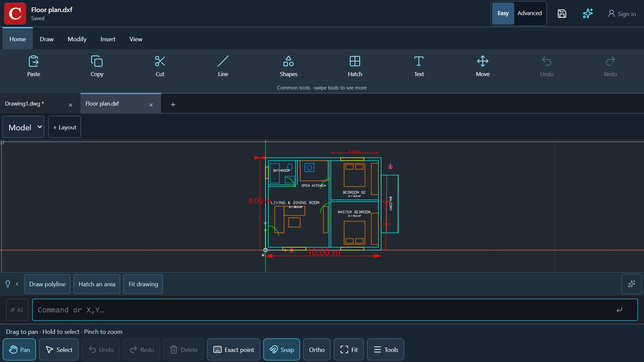This screenshot has width=644, height=362.
Task: Click the OPEN KITCHEN label
Action: pyautogui.click(x=314, y=185)
